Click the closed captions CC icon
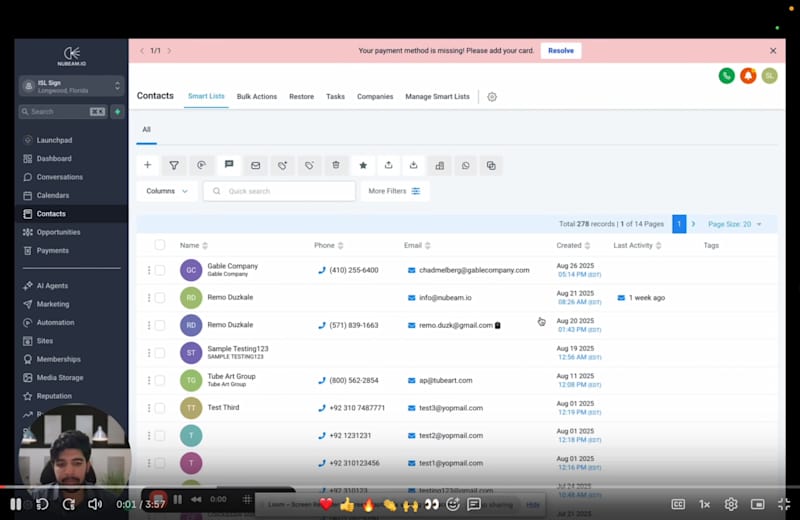Viewport: 800px width, 520px height. click(678, 504)
